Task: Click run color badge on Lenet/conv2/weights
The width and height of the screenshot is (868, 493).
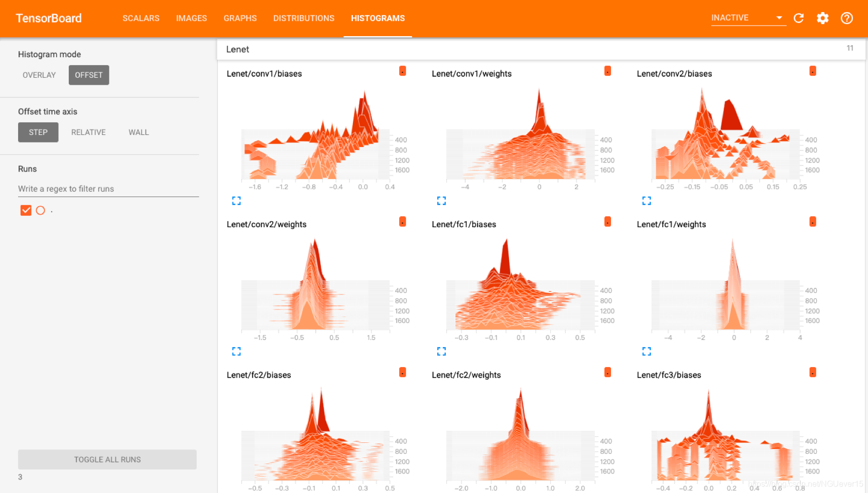Action: point(403,221)
